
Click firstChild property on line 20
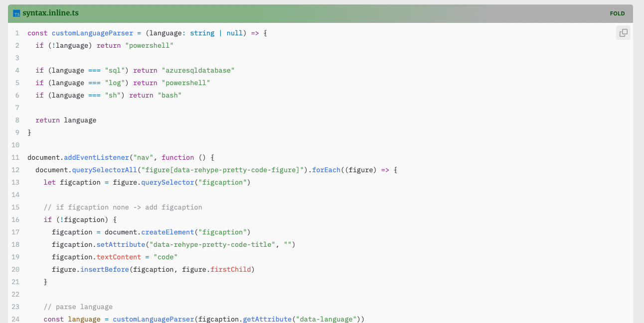pos(230,270)
